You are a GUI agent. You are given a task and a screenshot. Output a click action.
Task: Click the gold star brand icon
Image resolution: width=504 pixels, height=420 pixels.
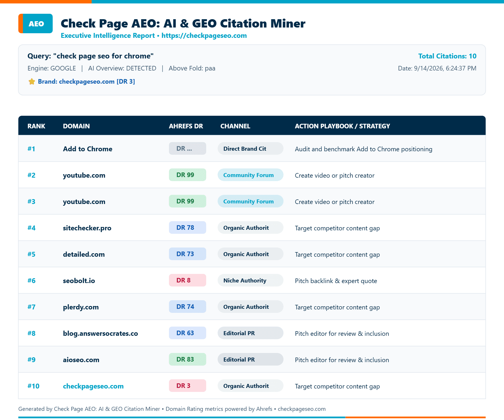pos(32,82)
